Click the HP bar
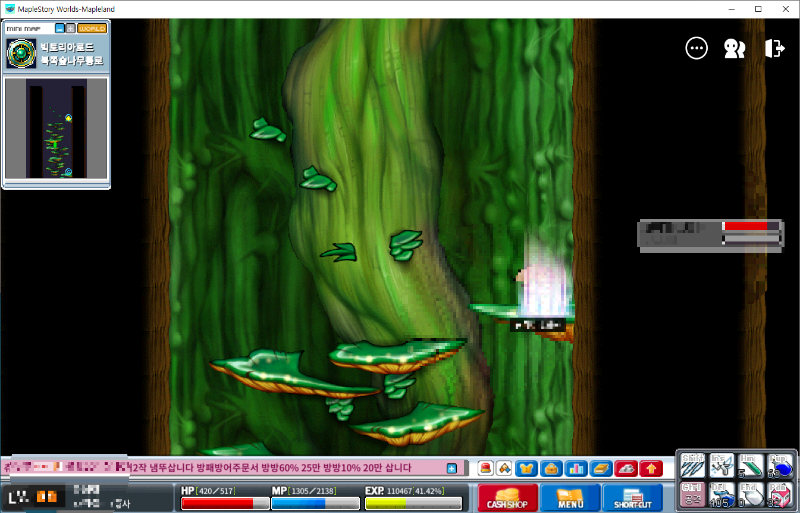This screenshot has width=800, height=513. coord(225,503)
